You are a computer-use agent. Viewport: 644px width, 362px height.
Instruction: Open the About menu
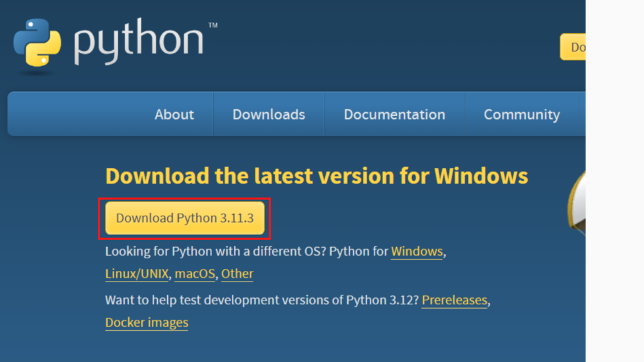point(174,114)
